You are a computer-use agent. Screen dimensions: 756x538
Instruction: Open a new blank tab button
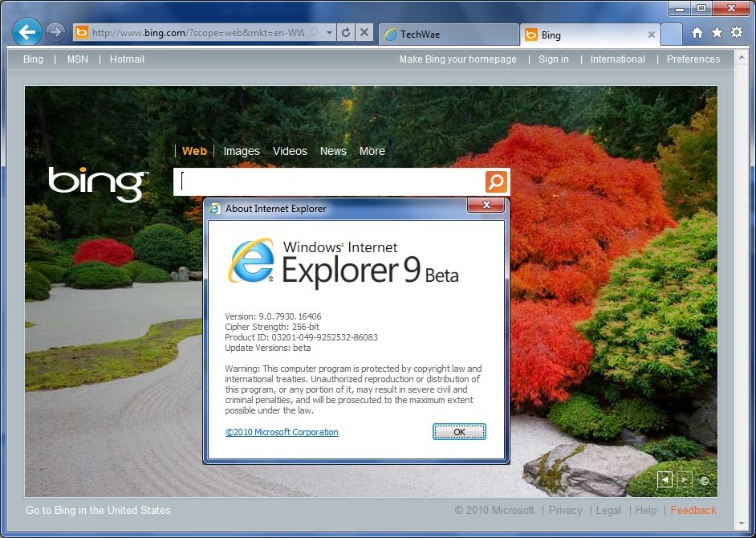point(671,35)
